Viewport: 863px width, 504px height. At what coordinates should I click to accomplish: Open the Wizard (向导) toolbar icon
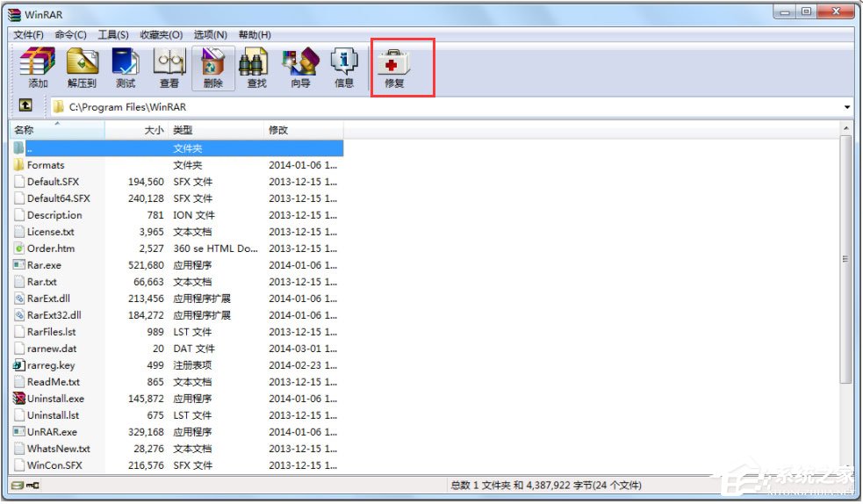300,61
